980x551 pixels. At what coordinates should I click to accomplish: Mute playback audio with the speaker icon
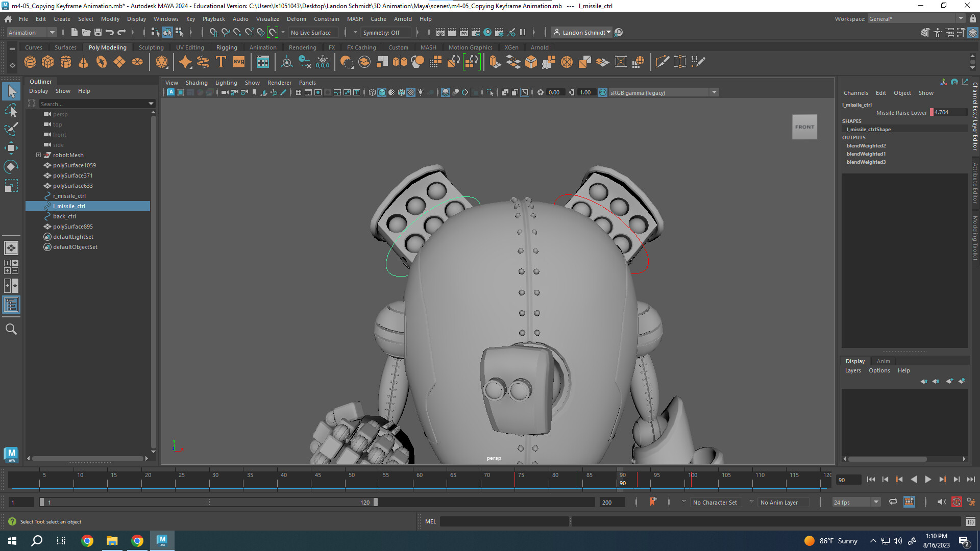(942, 502)
